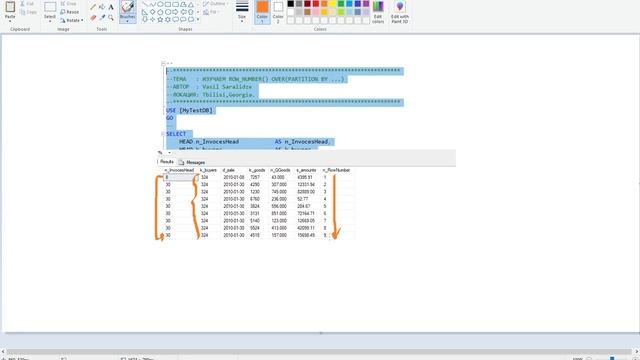Pick the Down arrow shape
This screenshot has width=640, height=360.
point(144,20)
